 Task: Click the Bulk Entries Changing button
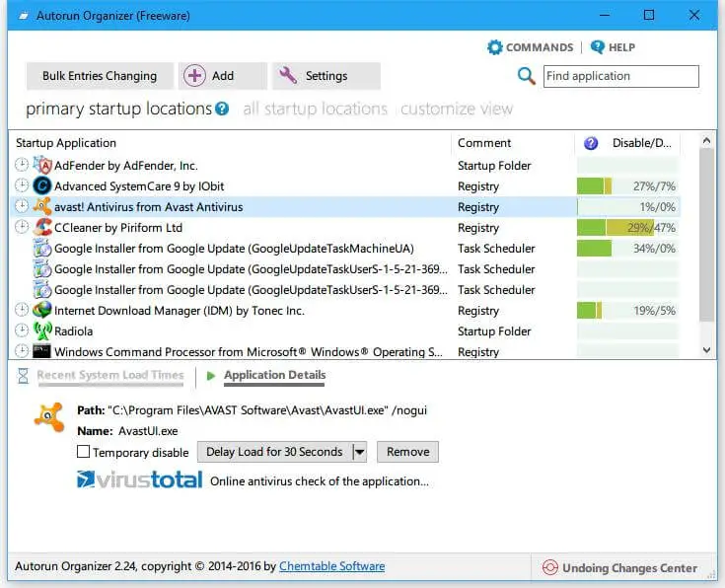pyautogui.click(x=100, y=76)
